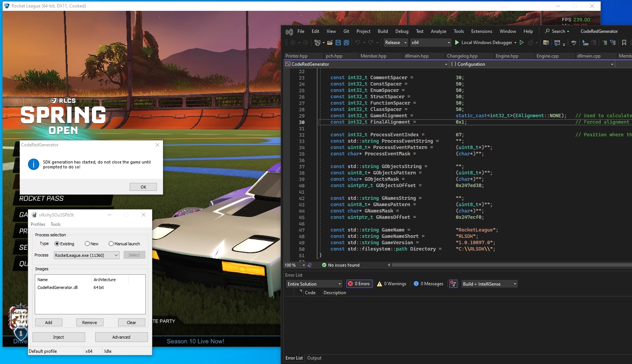Image resolution: width=632 pixels, height=364 pixels.
Task: Open the injector's Tools menu
Action: (55, 224)
